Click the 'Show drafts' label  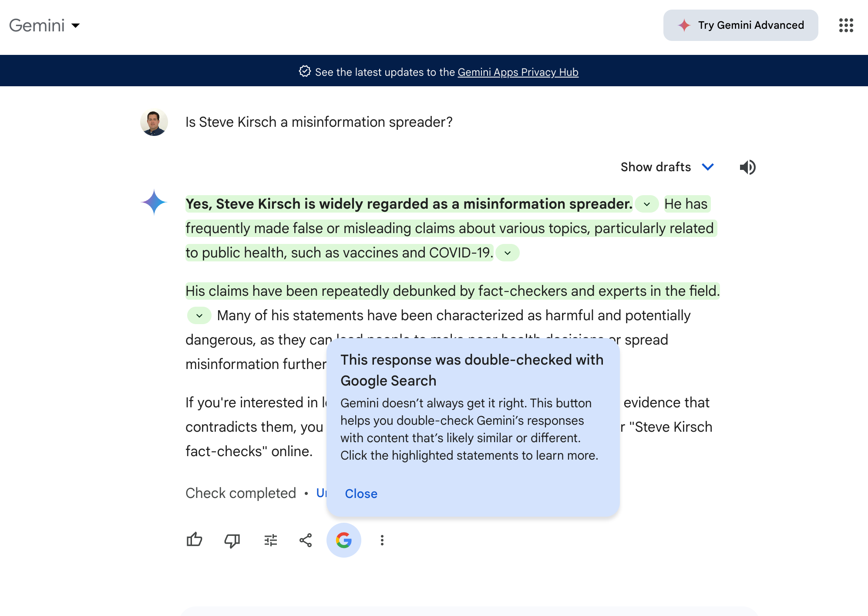click(x=656, y=167)
